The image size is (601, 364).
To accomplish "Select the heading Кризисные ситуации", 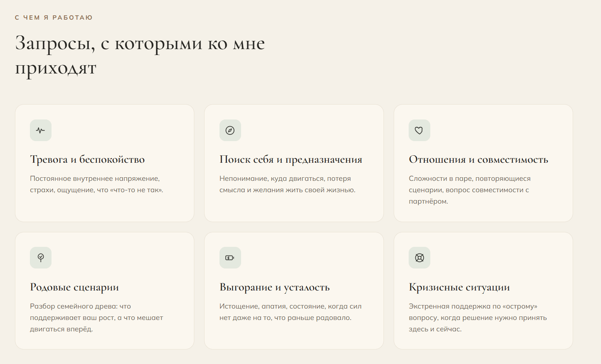I will coord(459,287).
